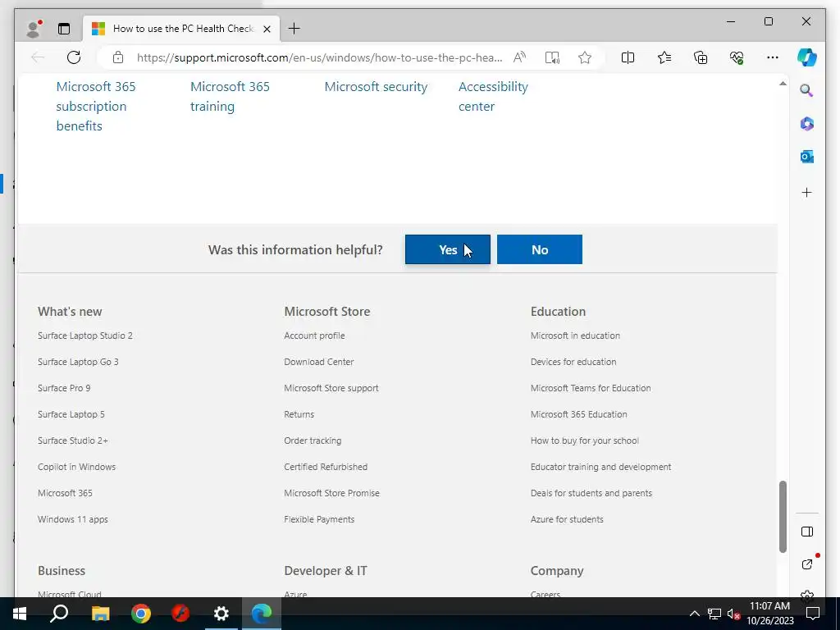This screenshot has width=840, height=630.
Task: Open Settings and more menu
Action: coord(773,57)
